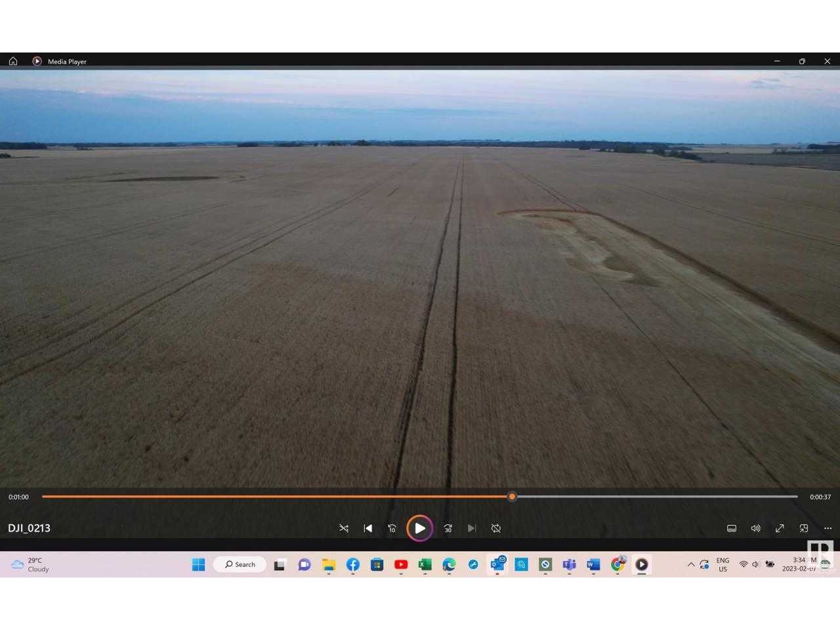Show hidden system tray icons

690,564
